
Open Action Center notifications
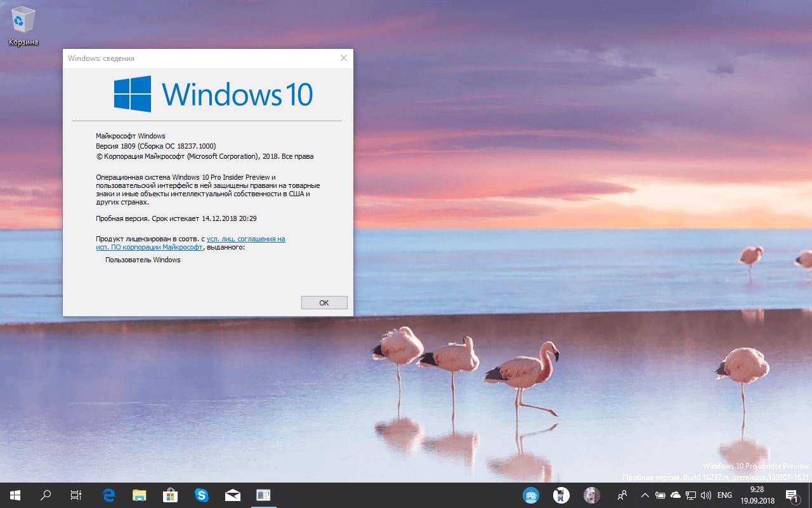click(x=792, y=495)
